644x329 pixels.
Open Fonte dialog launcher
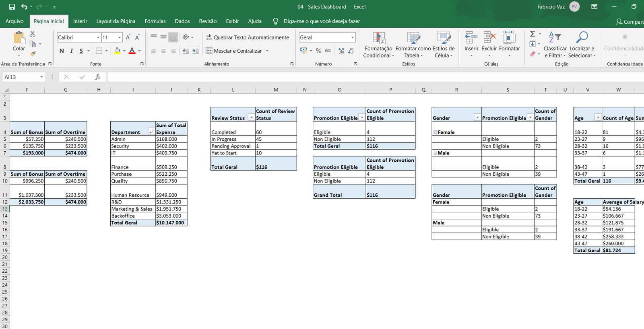[x=142, y=64]
